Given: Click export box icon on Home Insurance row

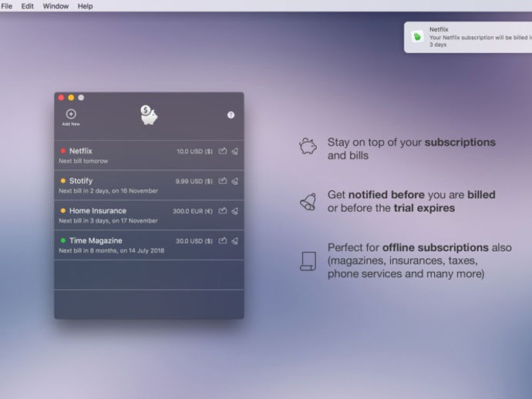Looking at the screenshot, I should click(x=223, y=211).
